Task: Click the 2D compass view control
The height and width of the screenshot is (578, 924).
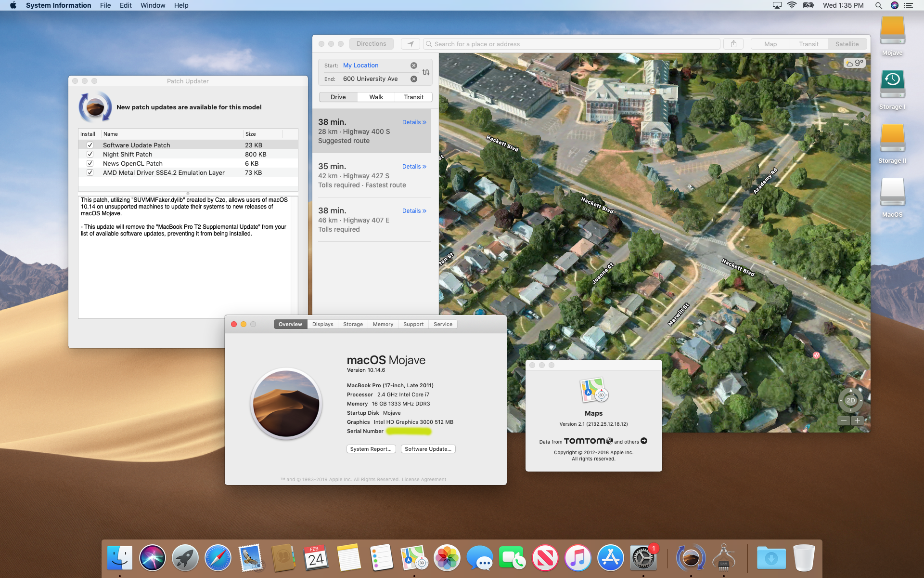Action: (x=850, y=400)
